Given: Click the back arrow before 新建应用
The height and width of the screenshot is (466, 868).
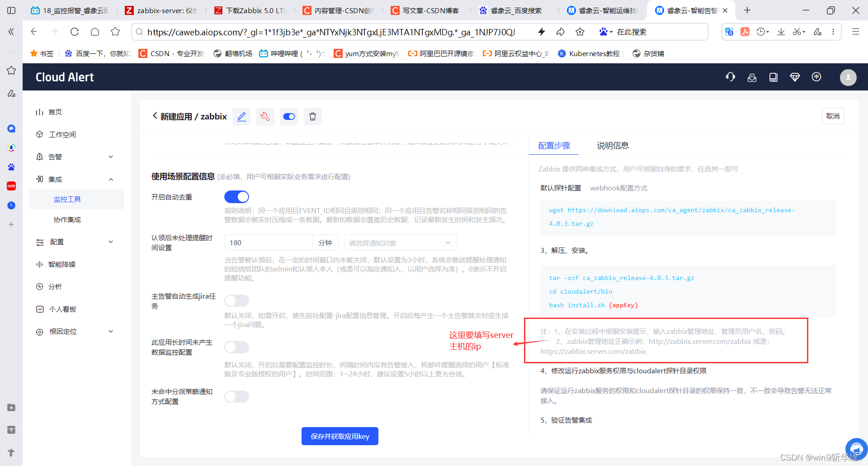Looking at the screenshot, I should (155, 116).
